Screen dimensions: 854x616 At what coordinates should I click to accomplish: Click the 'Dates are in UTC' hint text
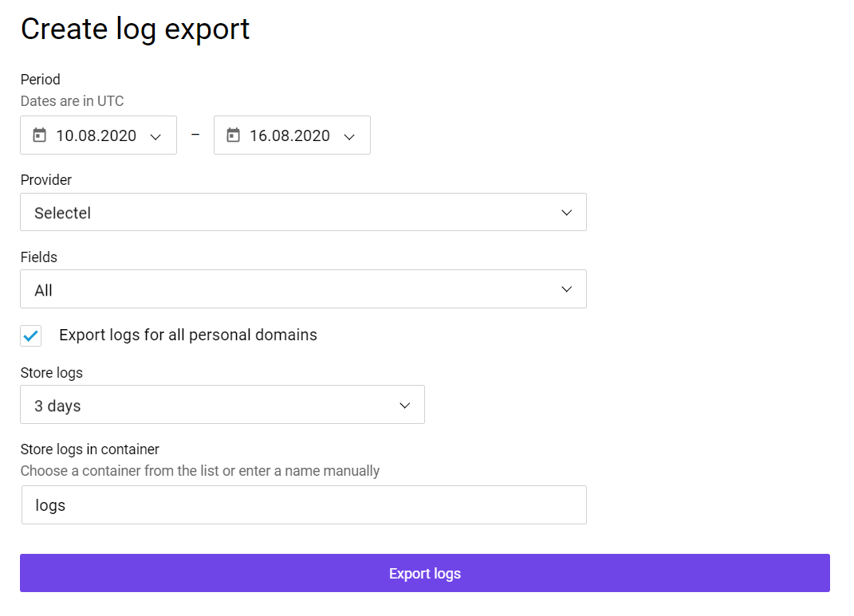[72, 101]
